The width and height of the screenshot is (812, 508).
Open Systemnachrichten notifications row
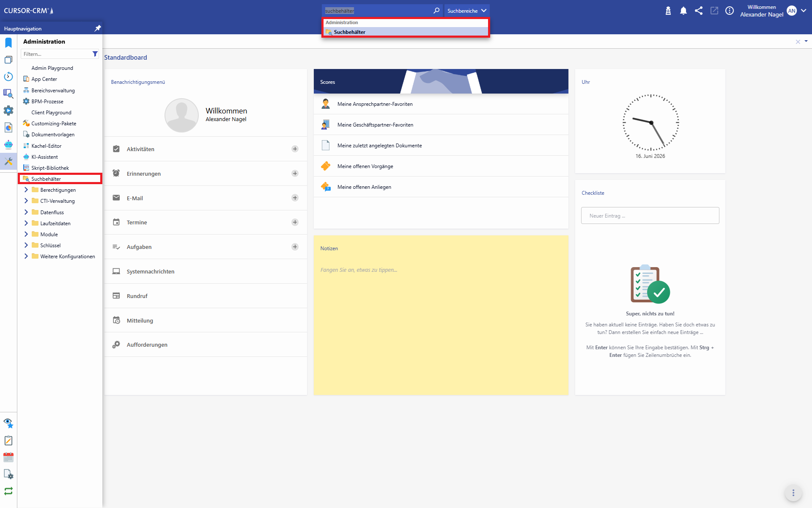coord(206,271)
